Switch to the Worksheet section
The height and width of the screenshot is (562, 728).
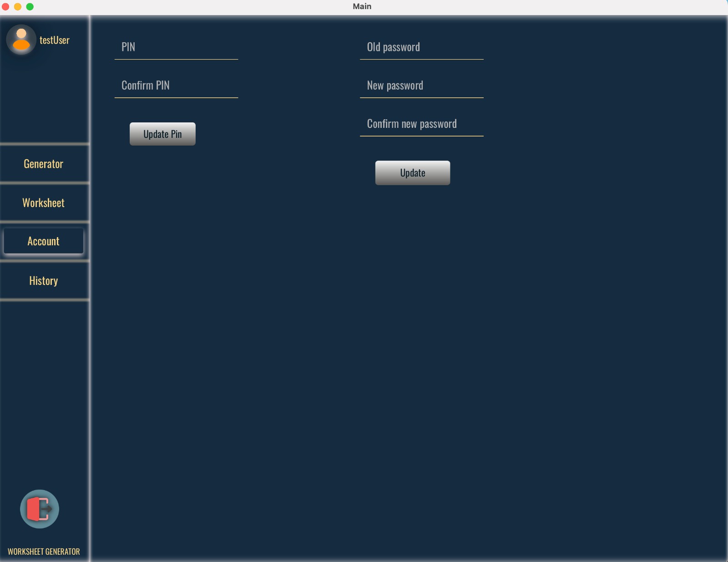(x=44, y=203)
